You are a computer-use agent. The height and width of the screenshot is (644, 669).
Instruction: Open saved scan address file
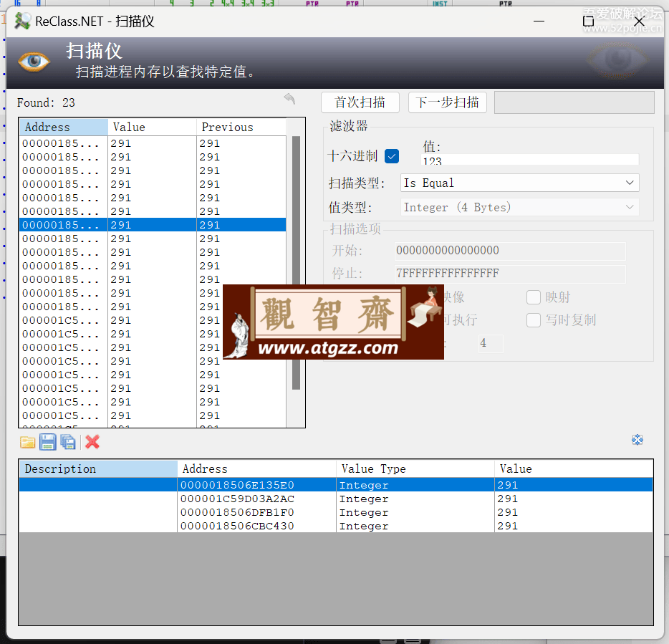[28, 442]
